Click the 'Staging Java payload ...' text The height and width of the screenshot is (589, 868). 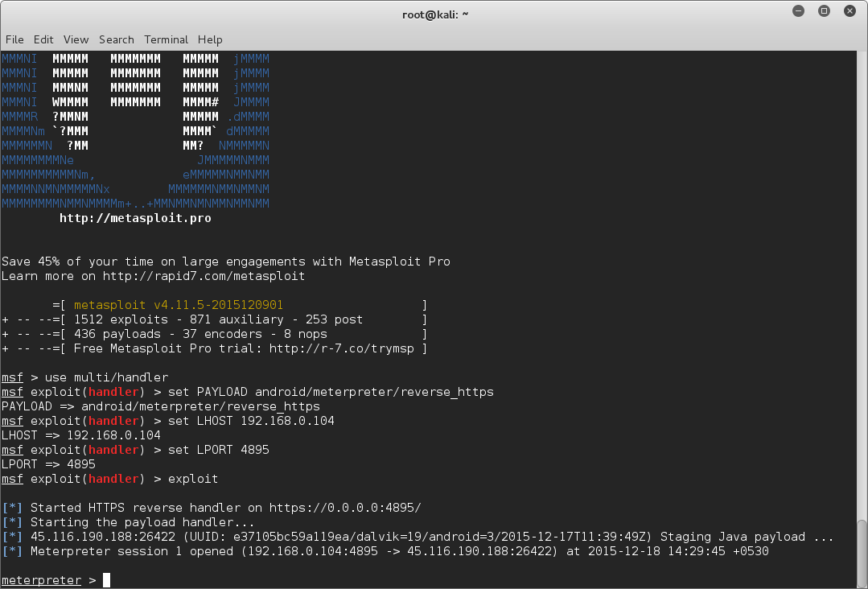747,537
